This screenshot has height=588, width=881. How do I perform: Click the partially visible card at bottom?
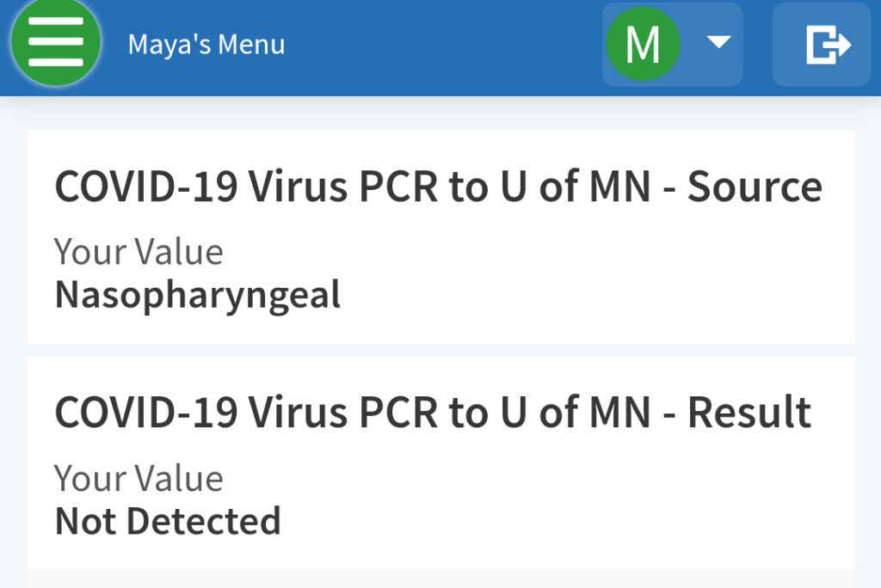click(x=440, y=579)
